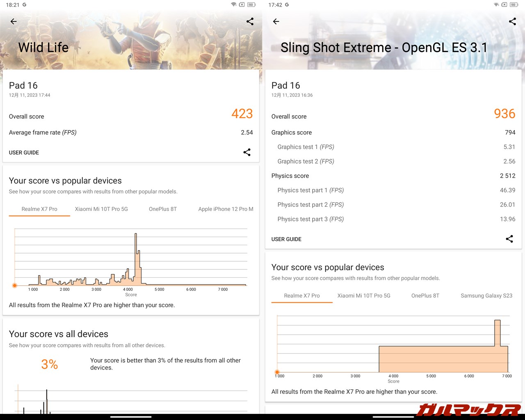Open USER GUIDE in Wild Life card
The height and width of the screenshot is (420, 525).
[24, 153]
